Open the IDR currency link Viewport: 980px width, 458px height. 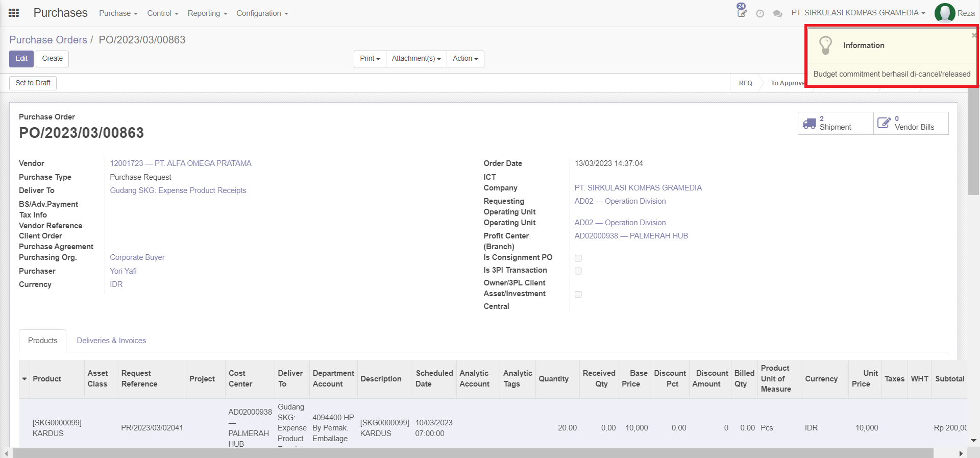(x=116, y=284)
